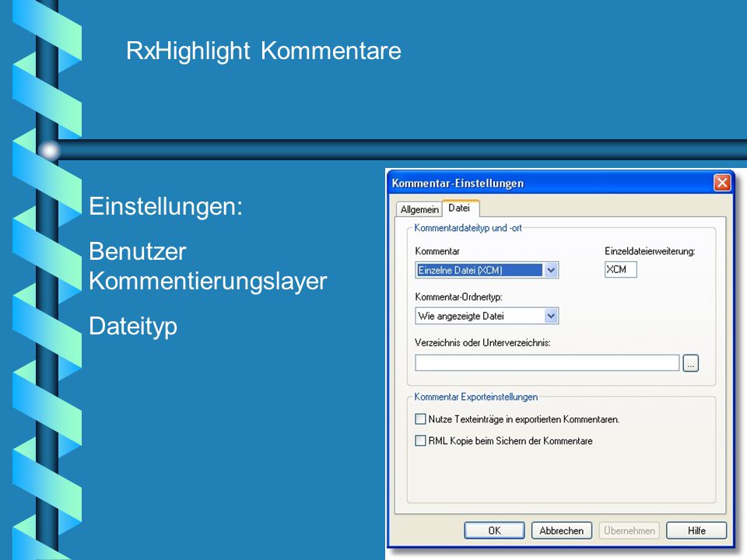This screenshot has width=747, height=560.
Task: Expand the Kommentar-Ordnertyp dropdown arrow
Action: coord(551,316)
